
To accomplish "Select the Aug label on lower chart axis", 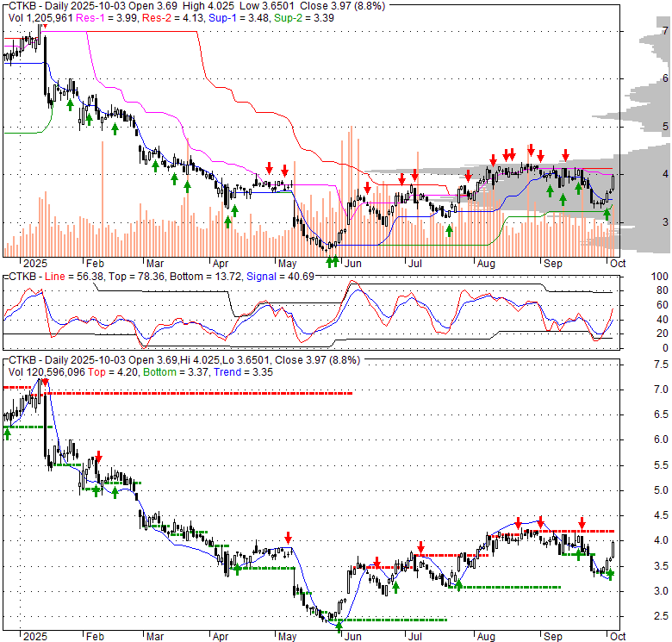I will click(486, 637).
